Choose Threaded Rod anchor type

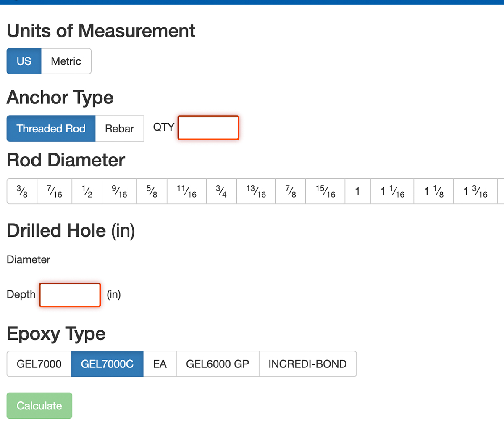(x=51, y=129)
